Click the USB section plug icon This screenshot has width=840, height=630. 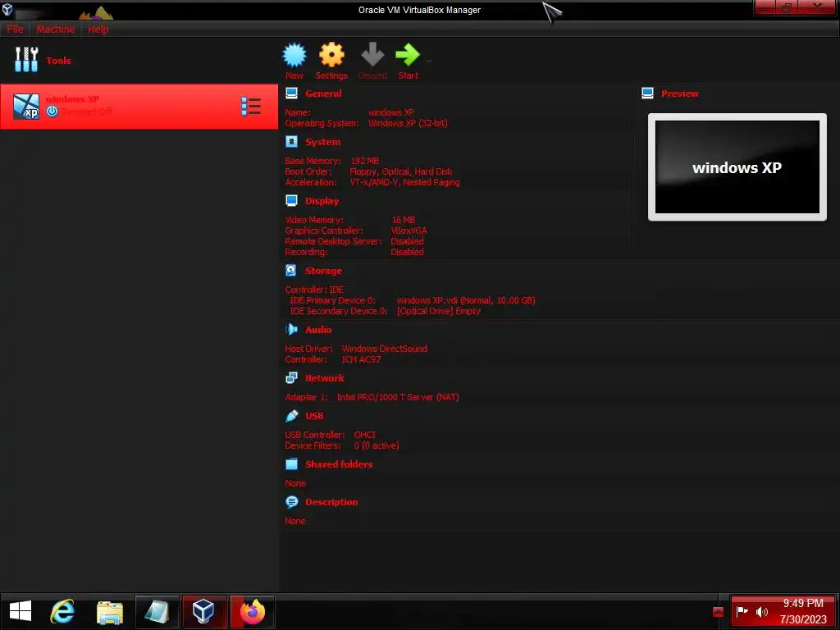tap(291, 415)
